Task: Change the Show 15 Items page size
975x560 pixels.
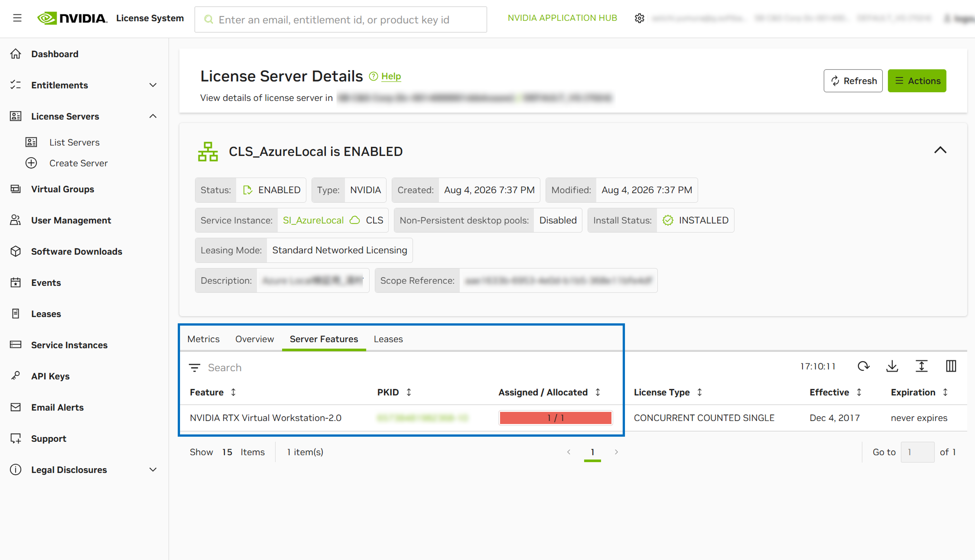Action: coord(227,452)
